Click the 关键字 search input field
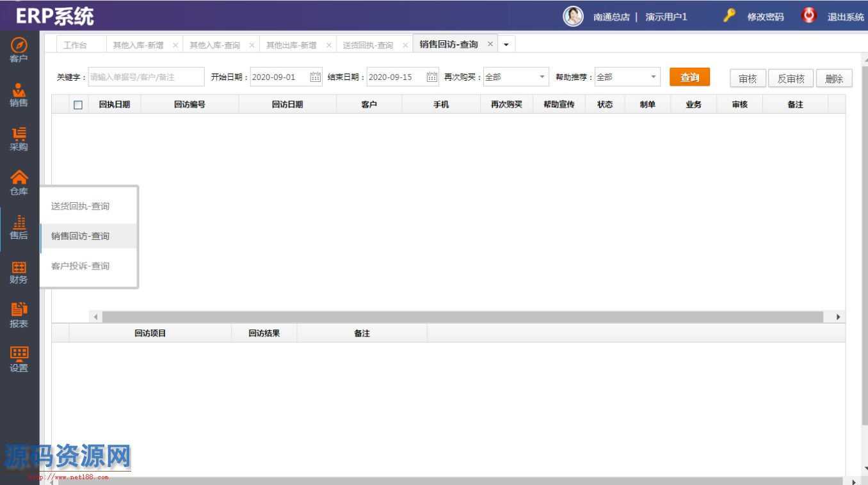 (146, 77)
